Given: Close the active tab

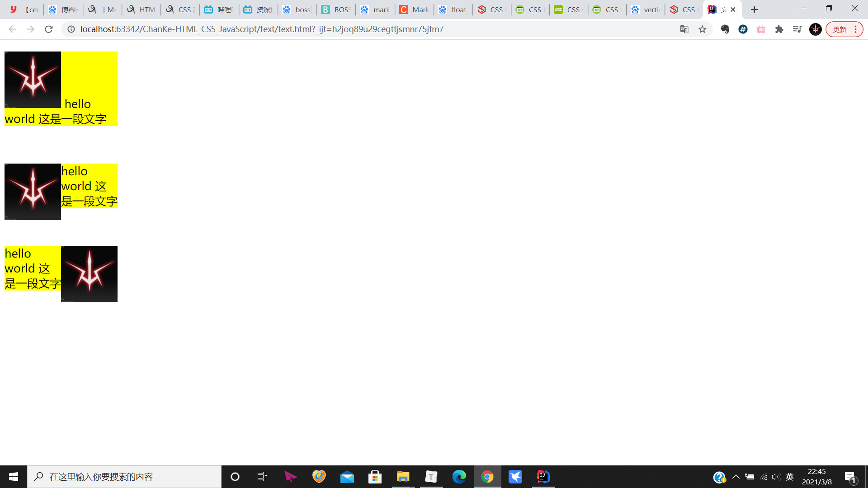Looking at the screenshot, I should coord(733,9).
